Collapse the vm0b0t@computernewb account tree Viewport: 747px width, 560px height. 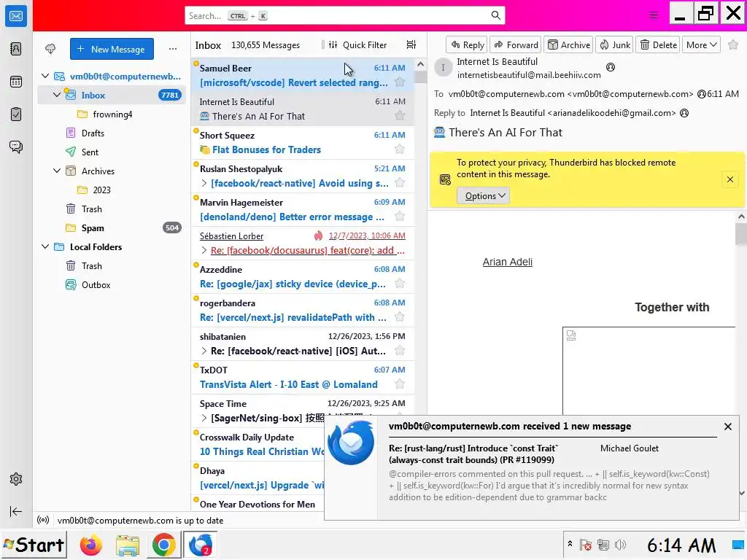pos(45,76)
